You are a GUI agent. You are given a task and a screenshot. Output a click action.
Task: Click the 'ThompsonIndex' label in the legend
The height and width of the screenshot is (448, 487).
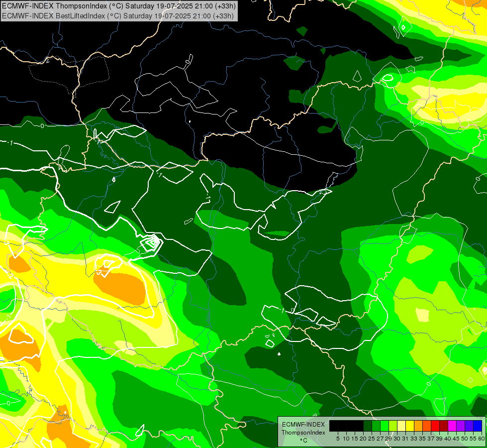point(303,433)
